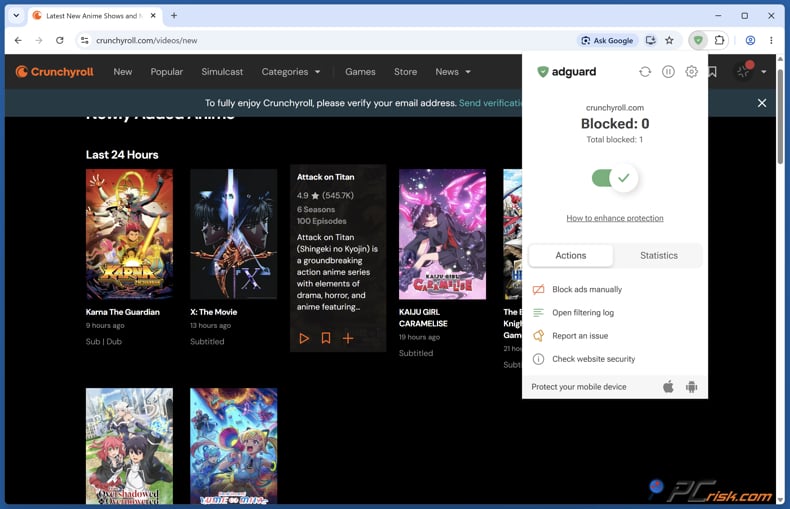Switch to the Actions tab in AdGuard
The image size is (790, 509).
[x=571, y=256]
